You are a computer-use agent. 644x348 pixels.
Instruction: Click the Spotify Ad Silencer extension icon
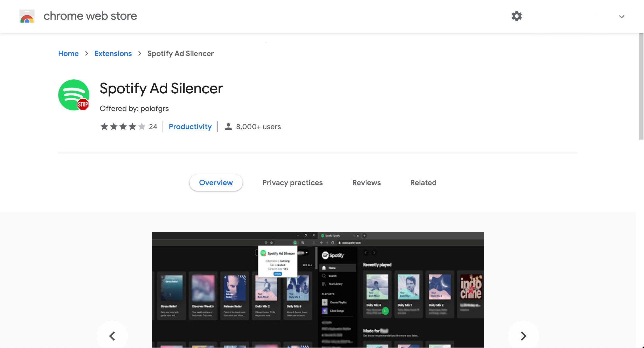click(73, 95)
